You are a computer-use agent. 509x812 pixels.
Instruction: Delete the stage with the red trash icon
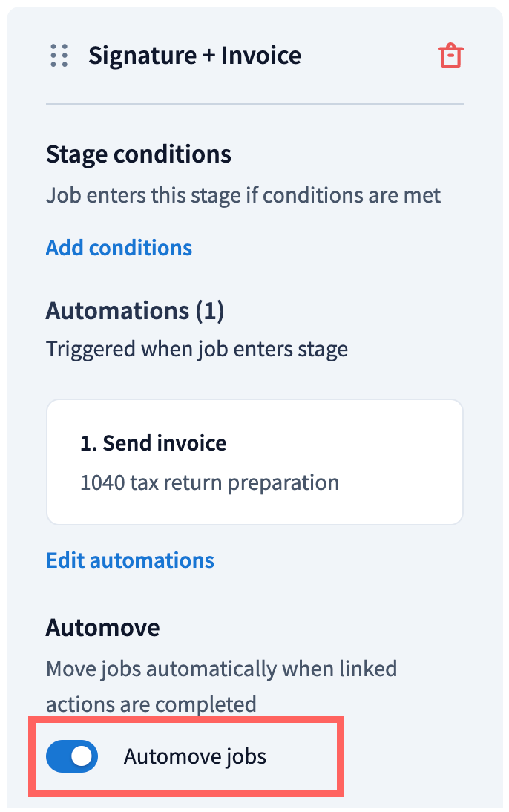point(451,56)
